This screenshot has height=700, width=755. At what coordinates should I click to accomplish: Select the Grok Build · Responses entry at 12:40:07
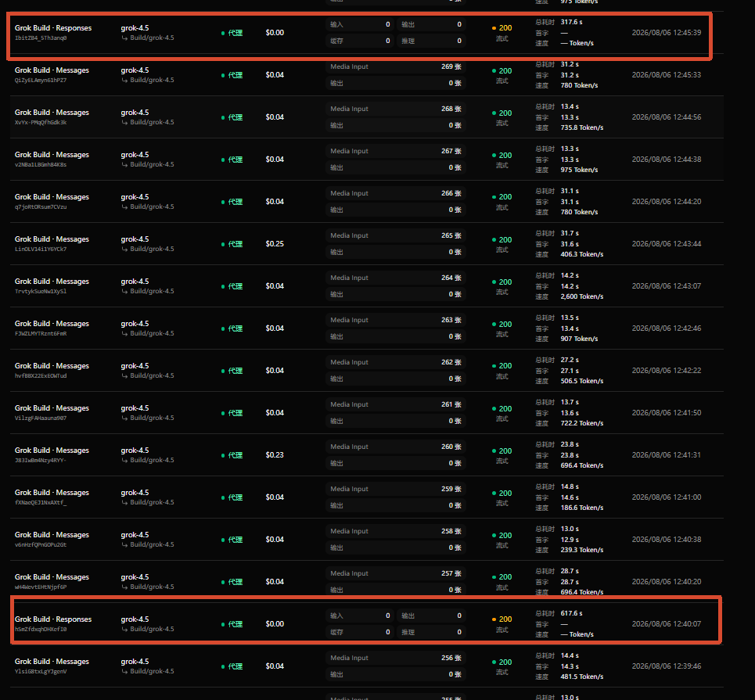pos(366,623)
